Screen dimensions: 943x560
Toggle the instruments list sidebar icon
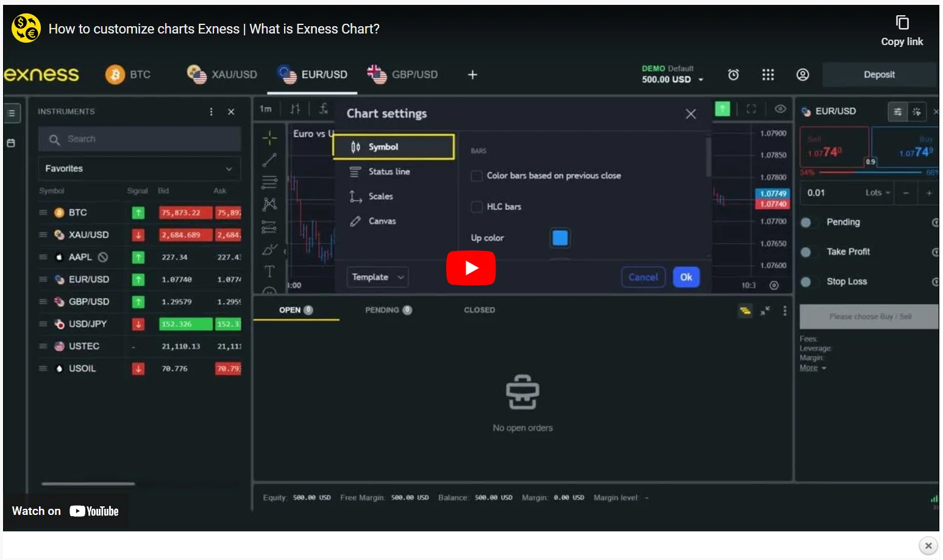(12, 113)
